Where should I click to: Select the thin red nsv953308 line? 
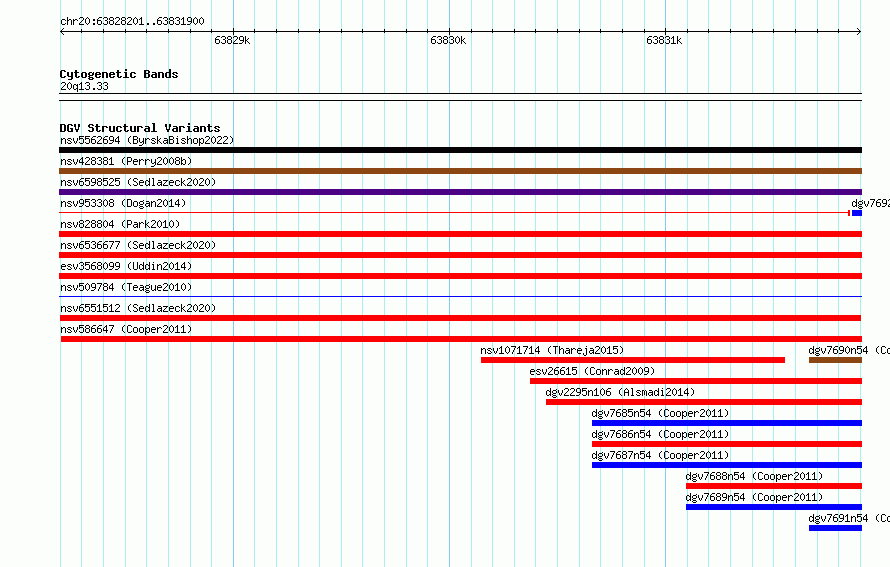pos(454,213)
